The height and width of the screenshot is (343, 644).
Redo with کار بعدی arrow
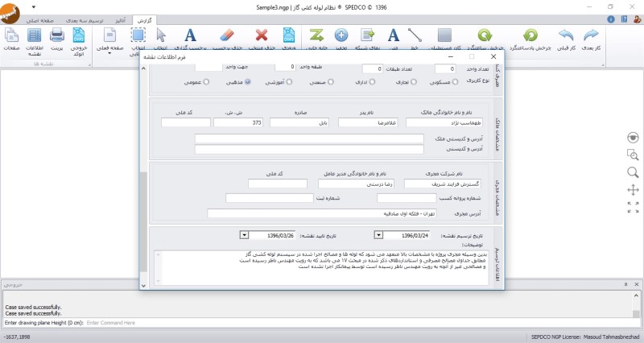(x=591, y=39)
